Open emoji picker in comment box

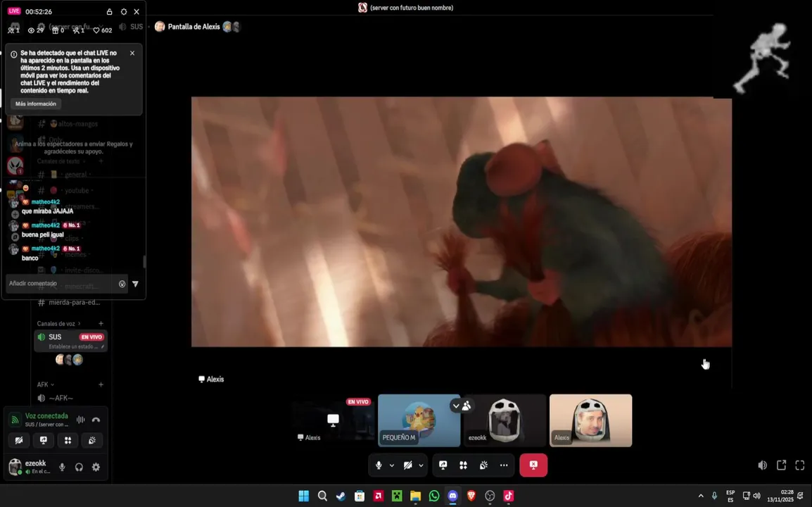(122, 284)
